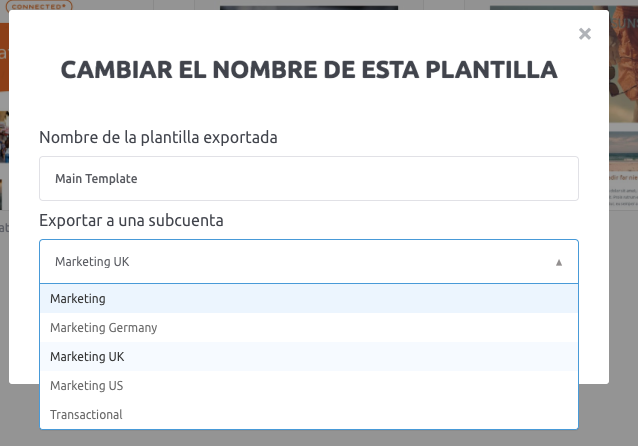Click the CONNECTED badge behind the dialog
638x446 pixels.
point(39,6)
